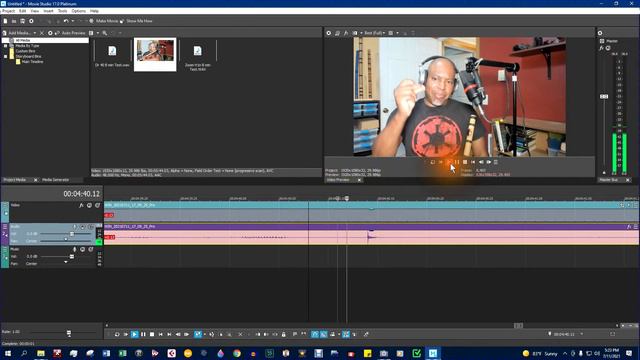Select the Custom Bins folder
Screen dimensions: 640x360
[x=25, y=51]
